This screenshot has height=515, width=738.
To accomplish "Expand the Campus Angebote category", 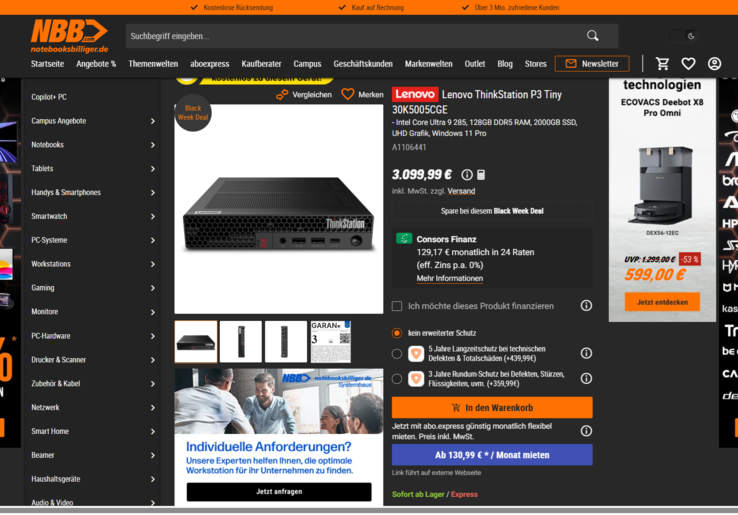I will point(152,121).
